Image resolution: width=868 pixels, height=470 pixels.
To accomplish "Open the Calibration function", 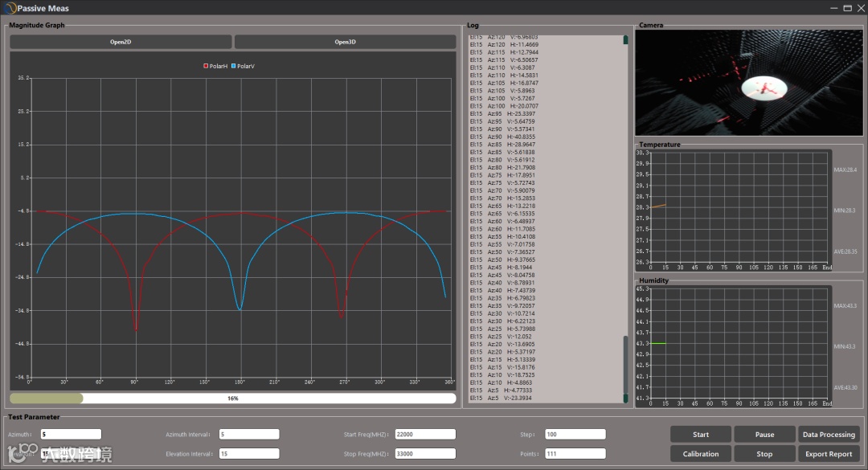I will pos(701,454).
